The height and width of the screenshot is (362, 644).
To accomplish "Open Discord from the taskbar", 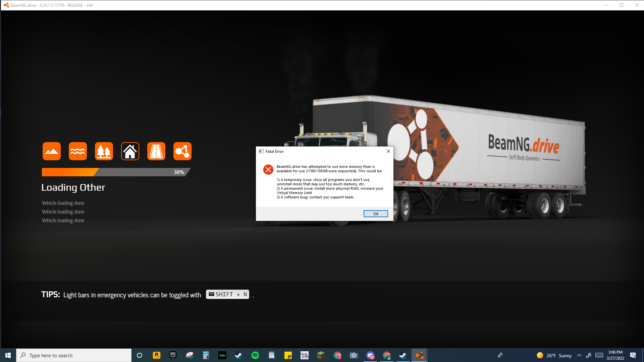I will pos(370,355).
